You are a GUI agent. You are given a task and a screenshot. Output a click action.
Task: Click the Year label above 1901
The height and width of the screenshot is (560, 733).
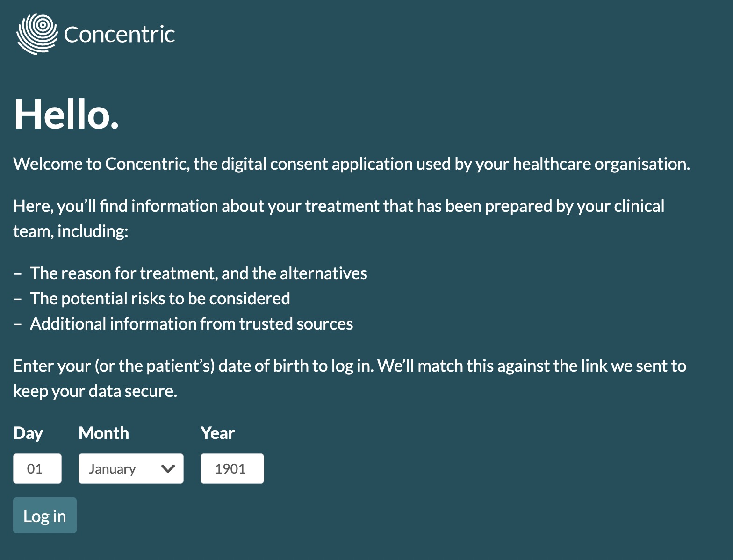pyautogui.click(x=217, y=433)
